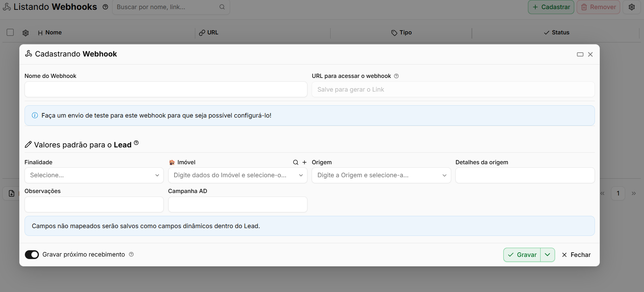Click the Campanha AD input field
644x292 pixels.
click(x=238, y=204)
